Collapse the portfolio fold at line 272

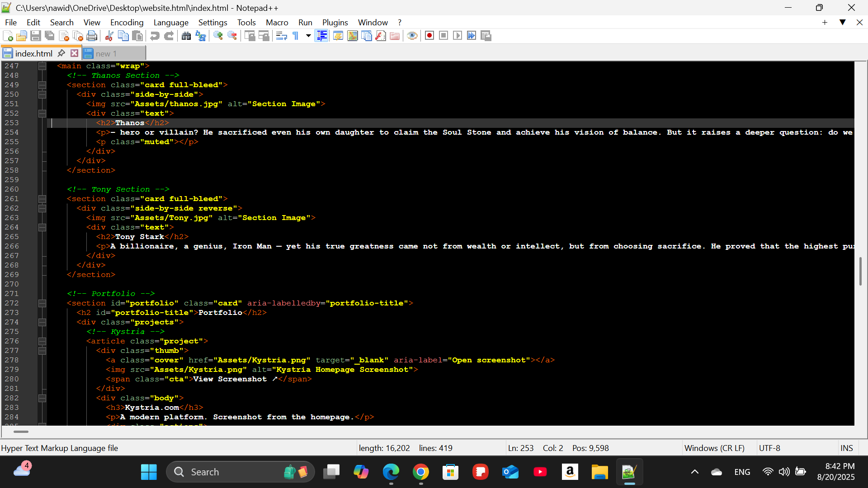pos(42,303)
